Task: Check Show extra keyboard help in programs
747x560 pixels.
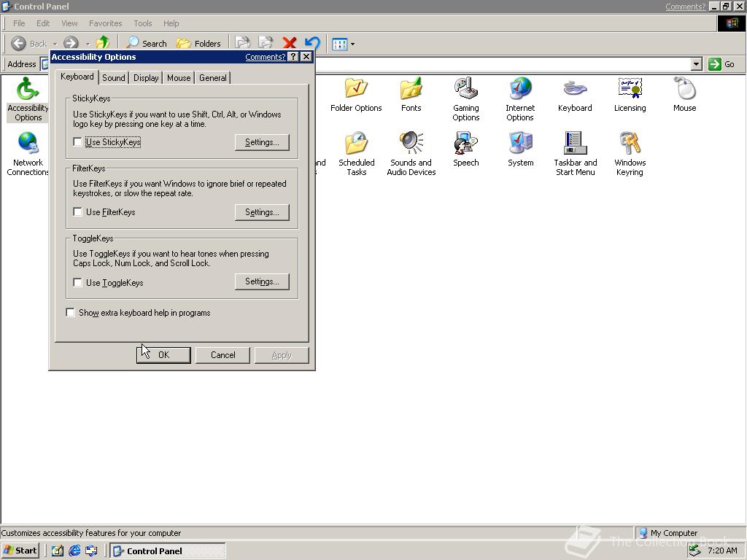Action: [71, 312]
